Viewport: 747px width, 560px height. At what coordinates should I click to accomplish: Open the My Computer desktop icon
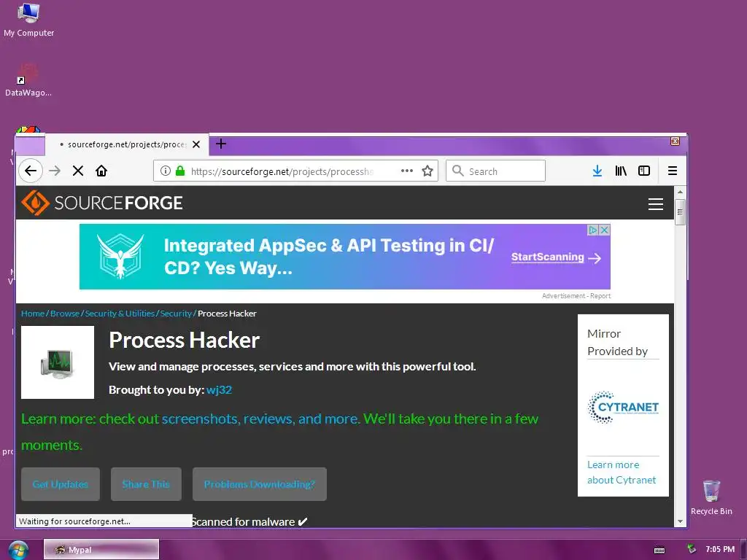point(28,20)
